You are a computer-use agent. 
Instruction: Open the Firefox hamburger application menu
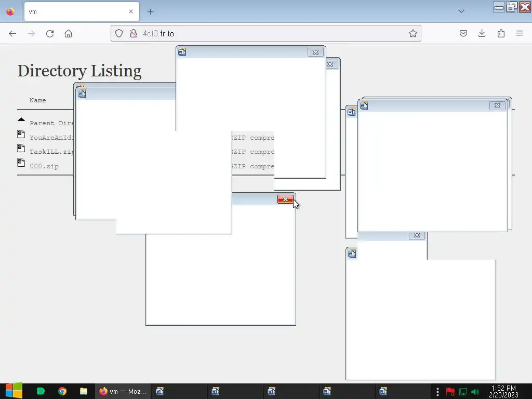pos(519,33)
